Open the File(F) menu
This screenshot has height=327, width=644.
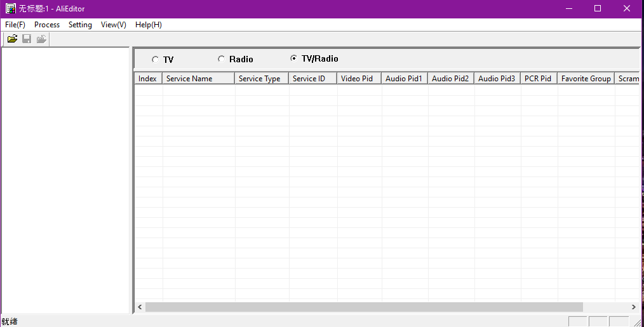15,25
